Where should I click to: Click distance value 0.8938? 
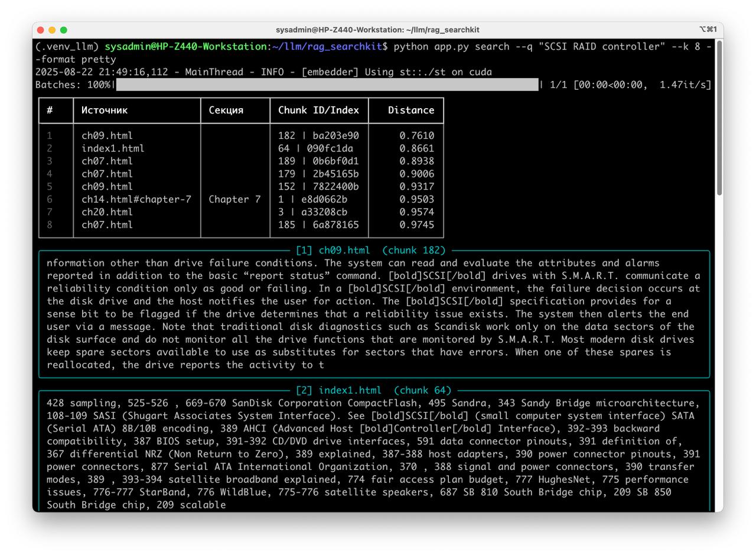417,161
